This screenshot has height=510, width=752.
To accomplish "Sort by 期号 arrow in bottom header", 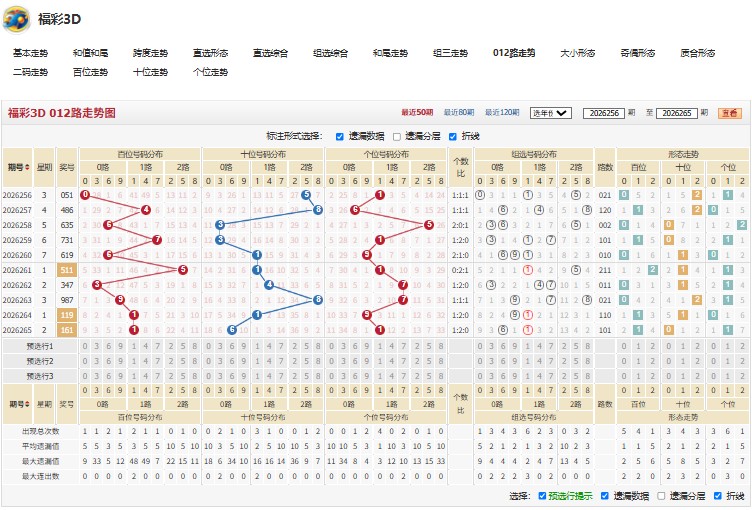I will click(x=27, y=404).
